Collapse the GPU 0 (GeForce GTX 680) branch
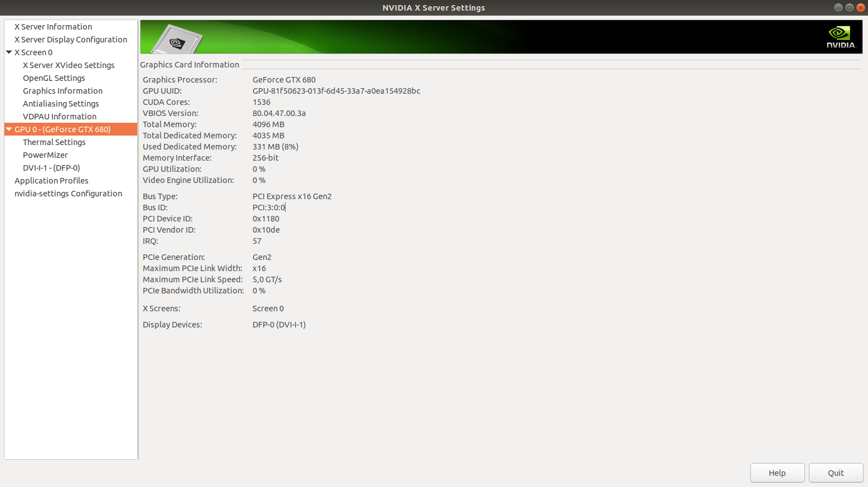The height and width of the screenshot is (487, 868). [9, 129]
